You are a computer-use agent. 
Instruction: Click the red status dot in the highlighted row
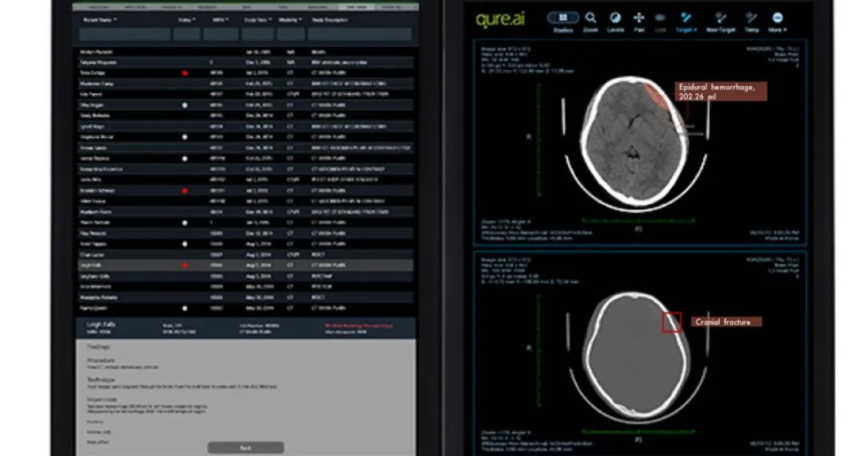click(x=185, y=265)
